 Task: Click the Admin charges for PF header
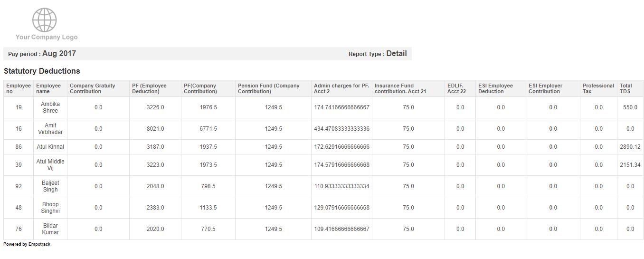(x=341, y=88)
